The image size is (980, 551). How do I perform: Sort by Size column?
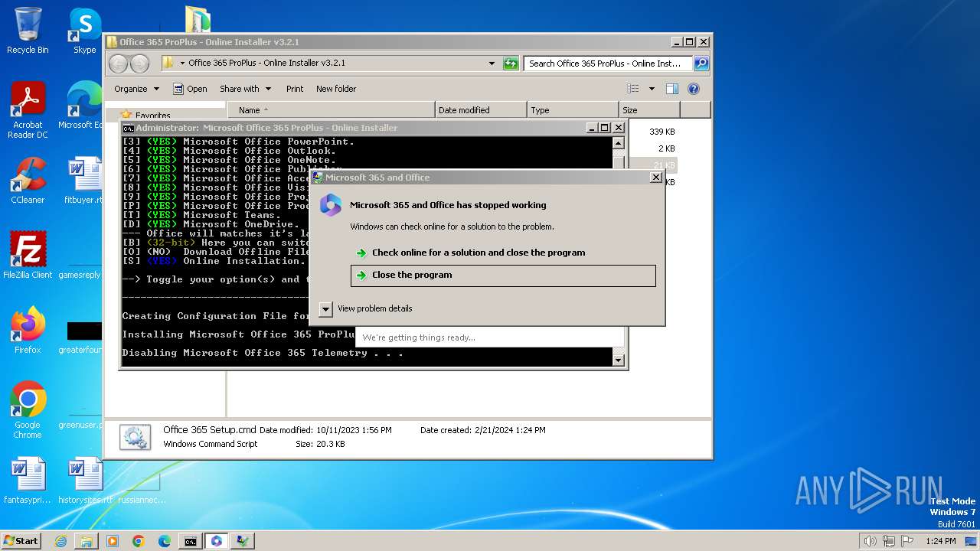[x=649, y=110]
